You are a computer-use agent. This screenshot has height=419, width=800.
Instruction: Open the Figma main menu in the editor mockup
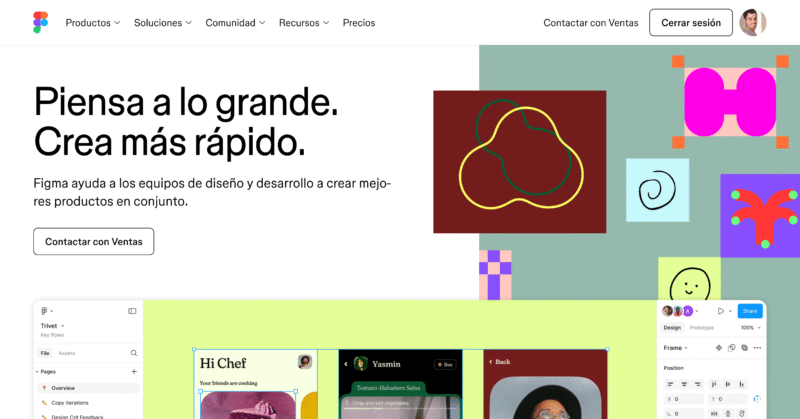click(x=46, y=311)
